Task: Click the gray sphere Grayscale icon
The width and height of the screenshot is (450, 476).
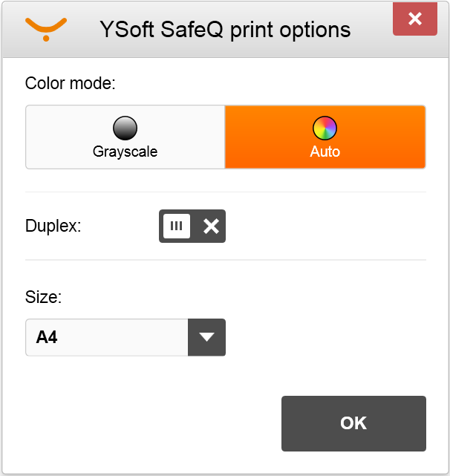Action: click(x=125, y=128)
